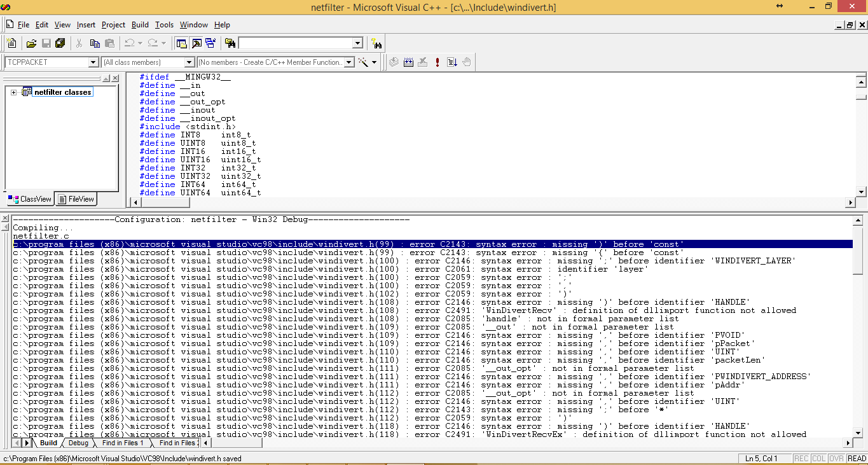Select the FileView tab
The width and height of the screenshot is (868, 465).
(x=75, y=198)
